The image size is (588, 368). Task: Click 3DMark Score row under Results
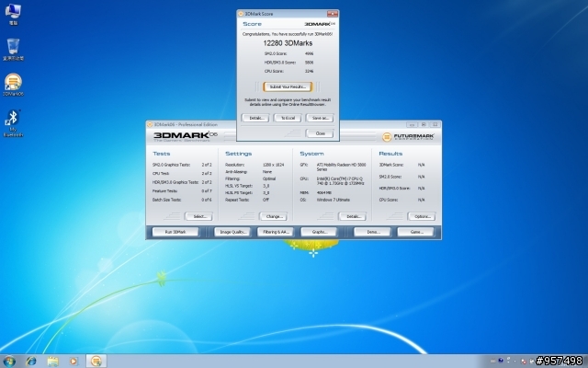tap(402, 165)
